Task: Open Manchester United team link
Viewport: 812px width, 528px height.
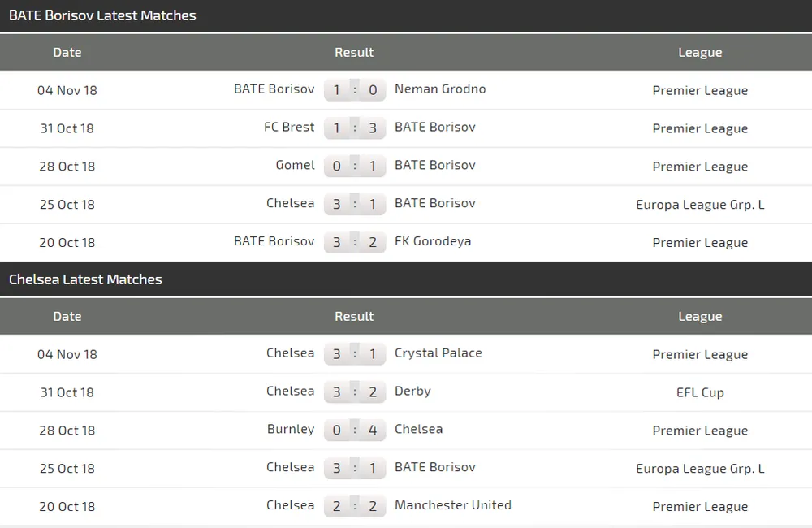Action: [452, 505]
